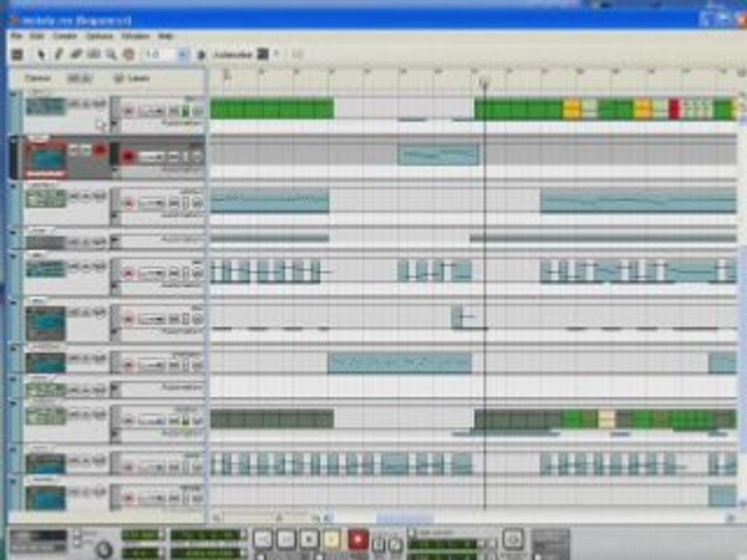Collapse the selected second track's fold arrow
The width and height of the screenshot is (747, 560).
(14, 141)
